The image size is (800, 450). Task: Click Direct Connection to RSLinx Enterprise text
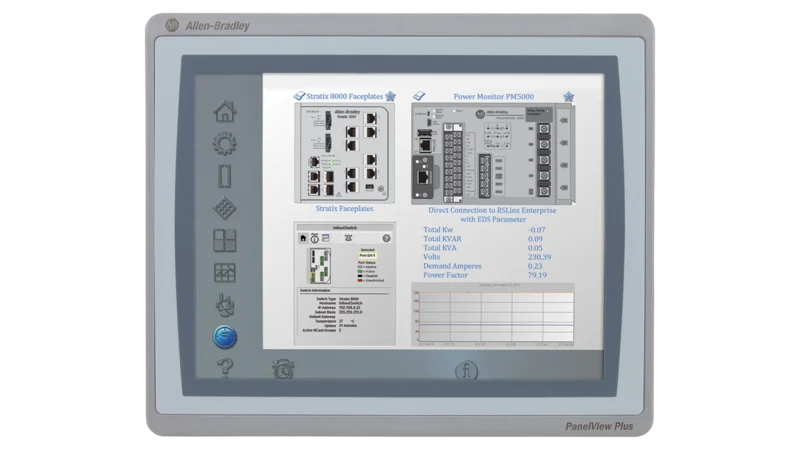(492, 210)
